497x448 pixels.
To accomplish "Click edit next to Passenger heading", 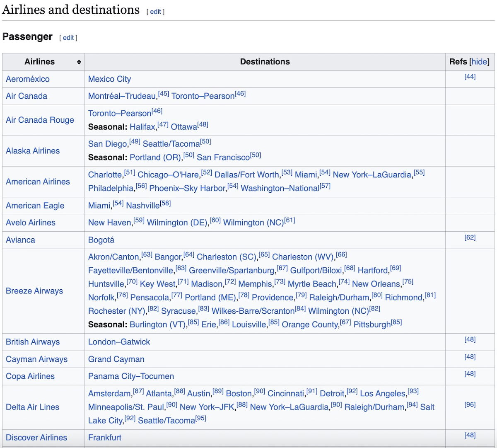I will (68, 38).
